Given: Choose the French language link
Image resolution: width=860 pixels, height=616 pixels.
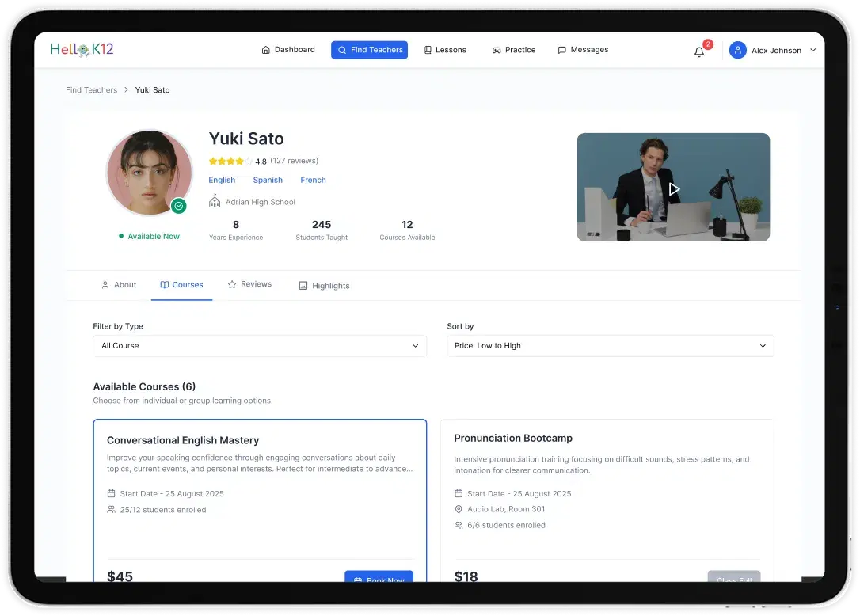Looking at the screenshot, I should 313,180.
